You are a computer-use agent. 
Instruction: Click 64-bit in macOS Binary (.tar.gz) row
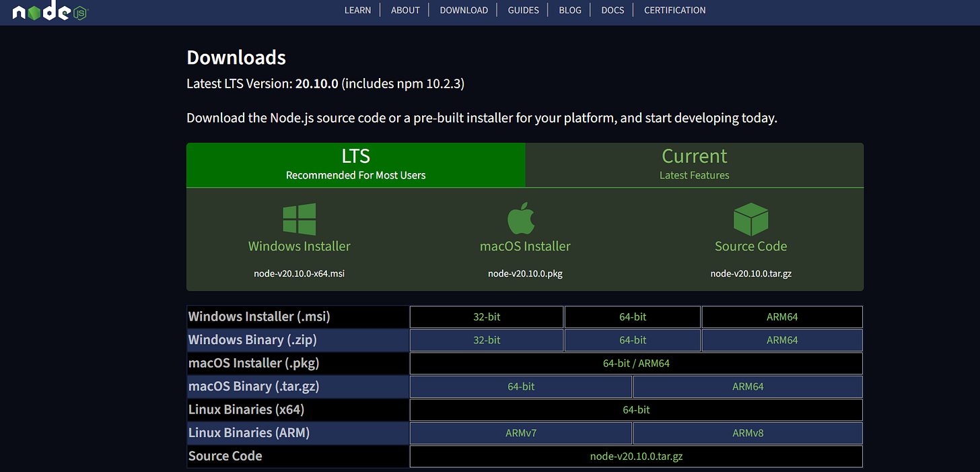[x=521, y=386]
